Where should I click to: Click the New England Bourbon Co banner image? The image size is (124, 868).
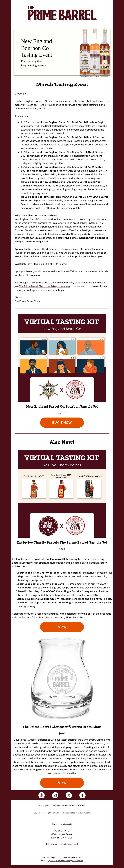(x=62, y=52)
